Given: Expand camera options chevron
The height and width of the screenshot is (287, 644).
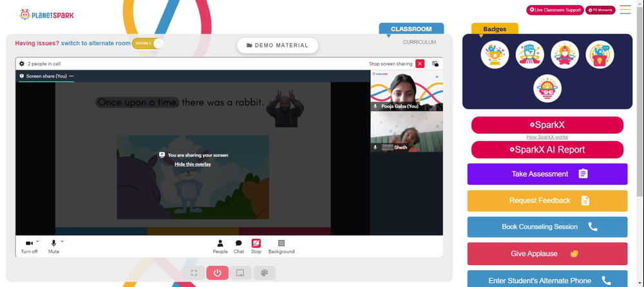Looking at the screenshot, I should click(38, 241).
